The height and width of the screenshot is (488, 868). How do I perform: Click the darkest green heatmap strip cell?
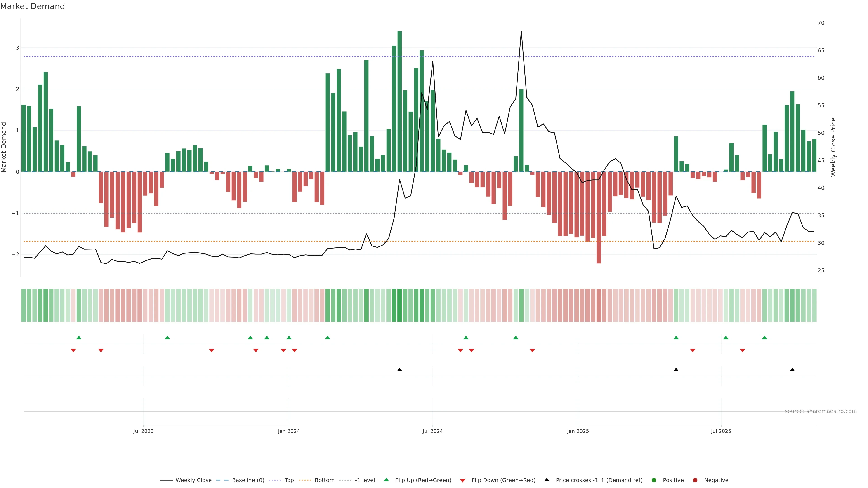pos(400,305)
